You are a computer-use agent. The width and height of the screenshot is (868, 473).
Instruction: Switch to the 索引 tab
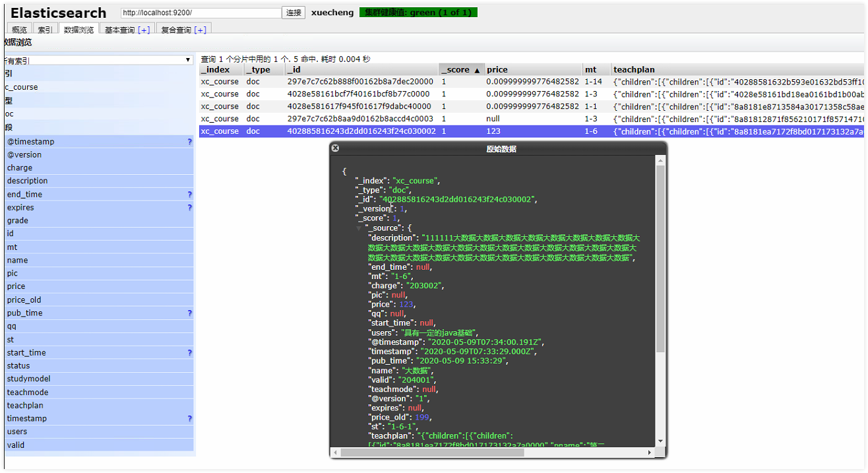(45, 30)
